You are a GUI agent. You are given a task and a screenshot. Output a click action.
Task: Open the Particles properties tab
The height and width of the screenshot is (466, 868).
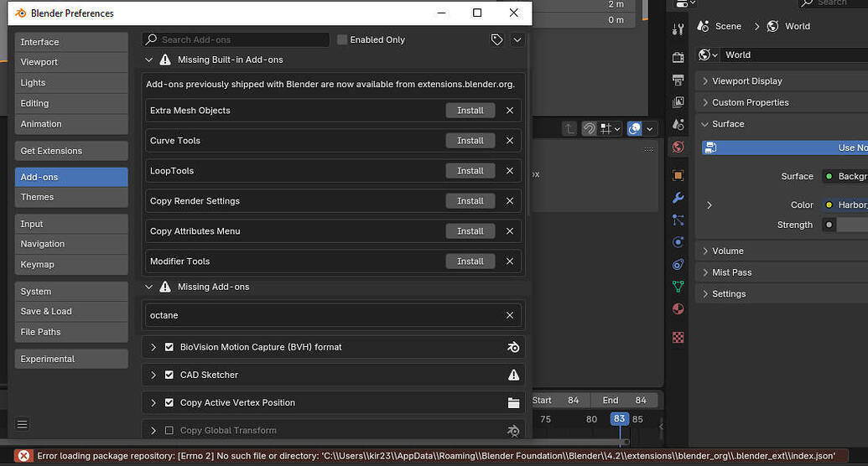point(678,220)
